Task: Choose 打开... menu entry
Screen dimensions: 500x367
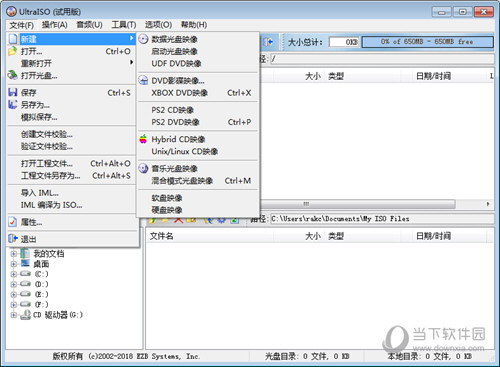Action: click(71, 51)
